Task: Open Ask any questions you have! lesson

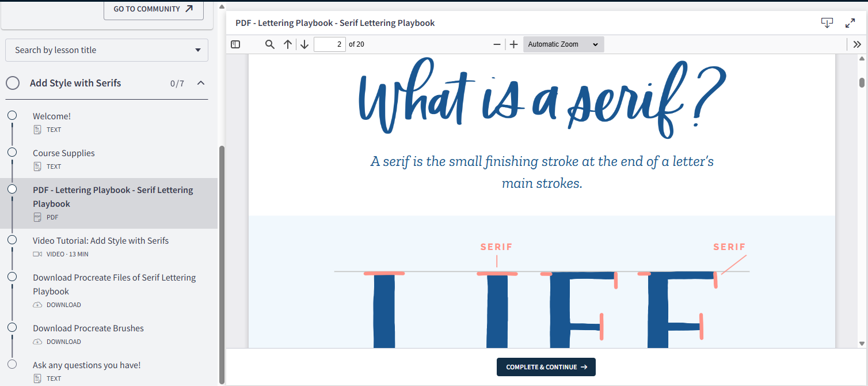Action: (x=86, y=365)
